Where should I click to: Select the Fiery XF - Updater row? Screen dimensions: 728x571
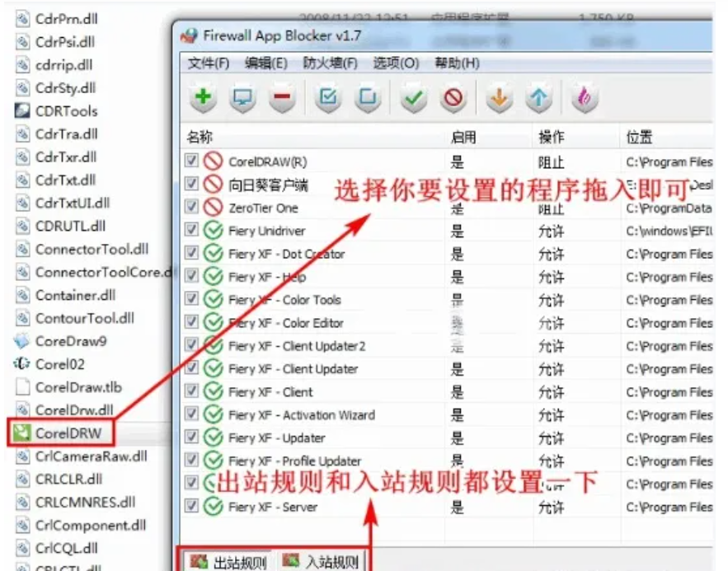[447, 438]
